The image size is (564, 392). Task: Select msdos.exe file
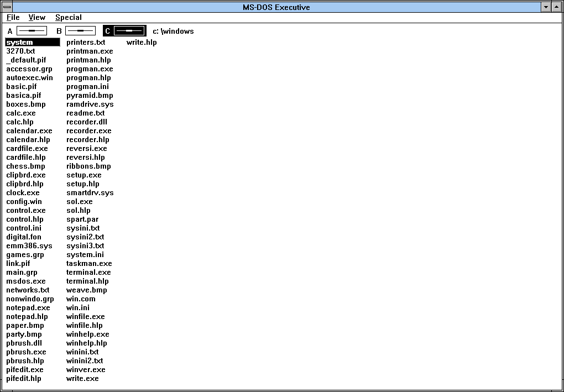pos(26,281)
